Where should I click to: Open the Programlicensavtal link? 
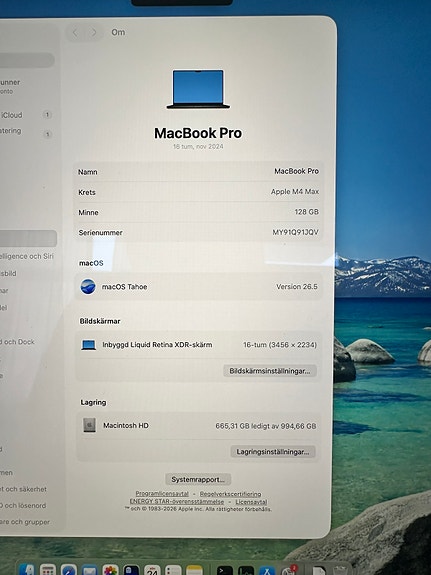162,494
